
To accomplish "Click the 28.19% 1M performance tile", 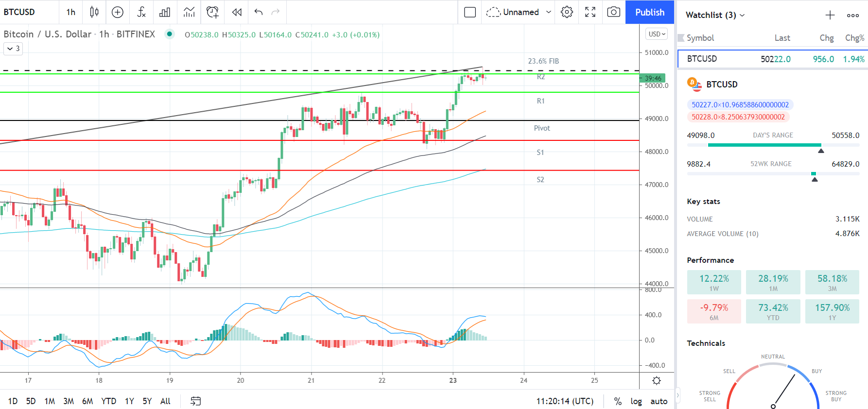I will pyautogui.click(x=773, y=282).
